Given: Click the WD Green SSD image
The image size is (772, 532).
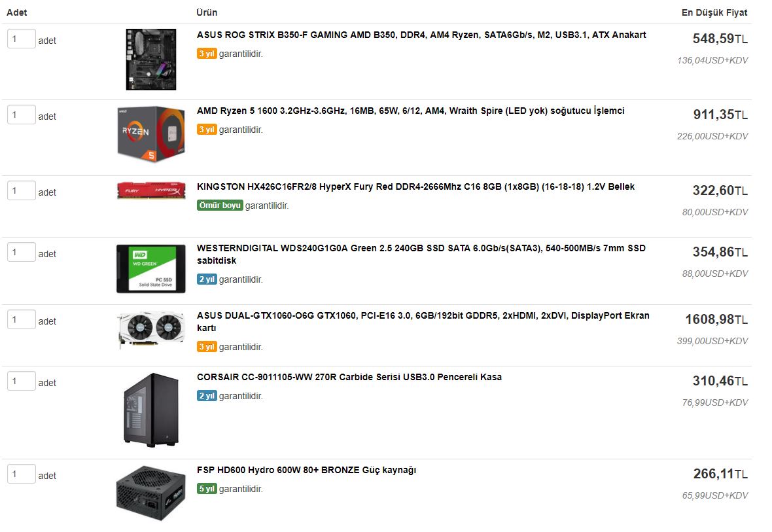Looking at the screenshot, I should coord(150,269).
